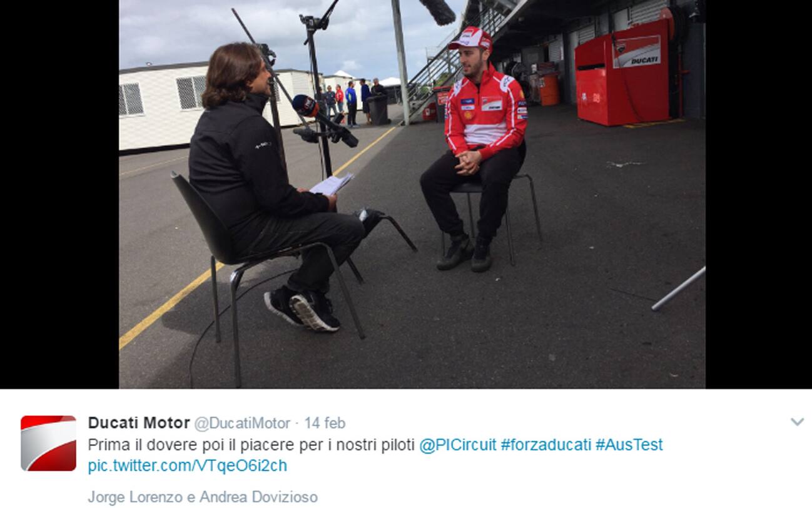Viewport: 812px width, 508px height.
Task: Visit the @DucatiMotor handle
Action: 243,424
